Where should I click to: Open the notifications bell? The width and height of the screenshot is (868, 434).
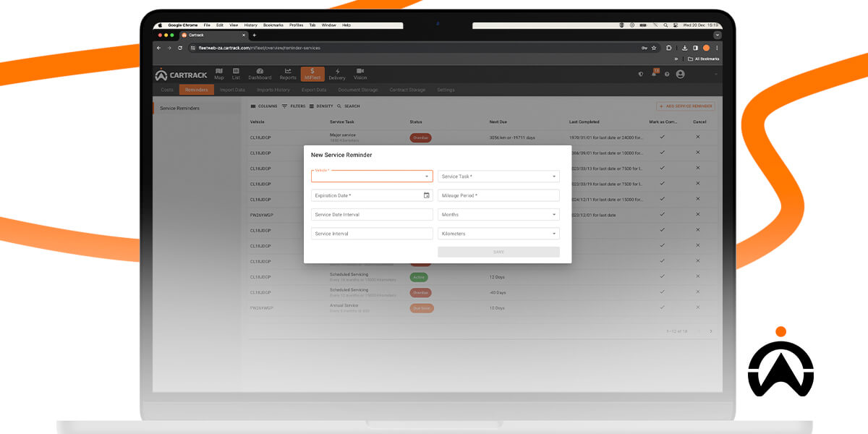point(655,74)
